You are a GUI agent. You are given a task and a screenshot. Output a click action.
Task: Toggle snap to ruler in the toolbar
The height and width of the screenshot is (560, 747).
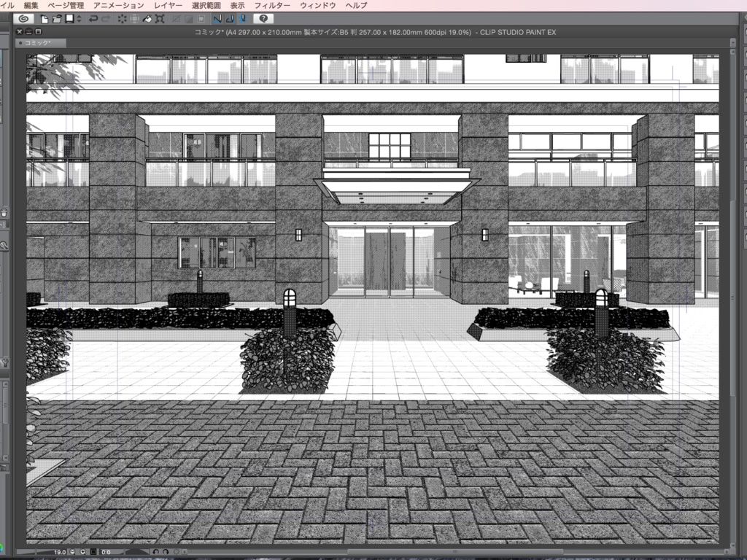(x=217, y=20)
